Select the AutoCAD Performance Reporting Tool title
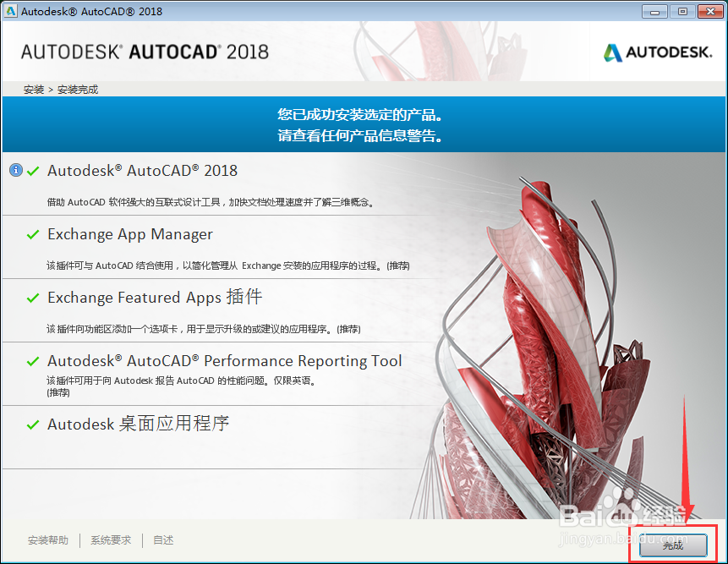728x564 pixels. pyautogui.click(x=224, y=361)
